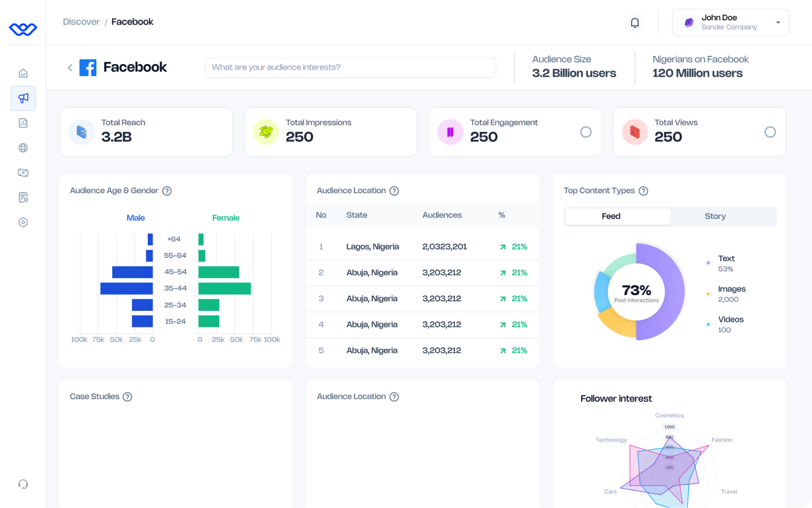Open the headset support icon
Viewport: 812px width, 508px height.
[x=23, y=484]
